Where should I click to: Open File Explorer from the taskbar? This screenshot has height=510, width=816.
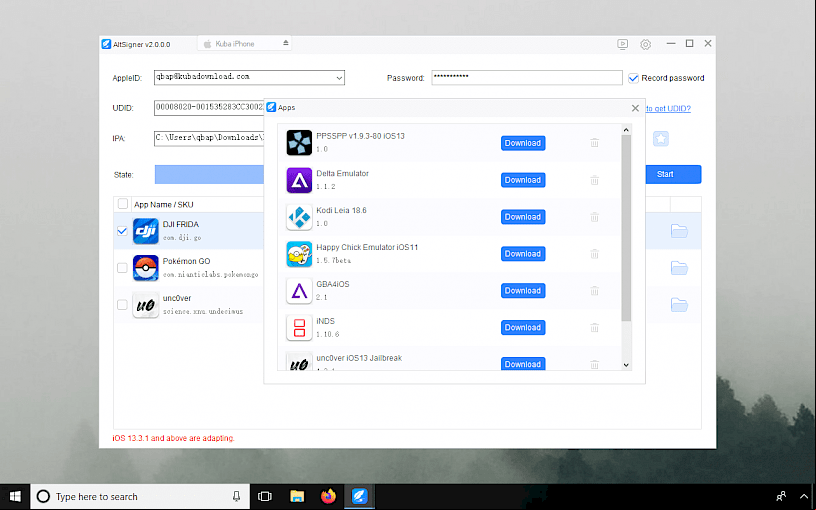[297, 496]
